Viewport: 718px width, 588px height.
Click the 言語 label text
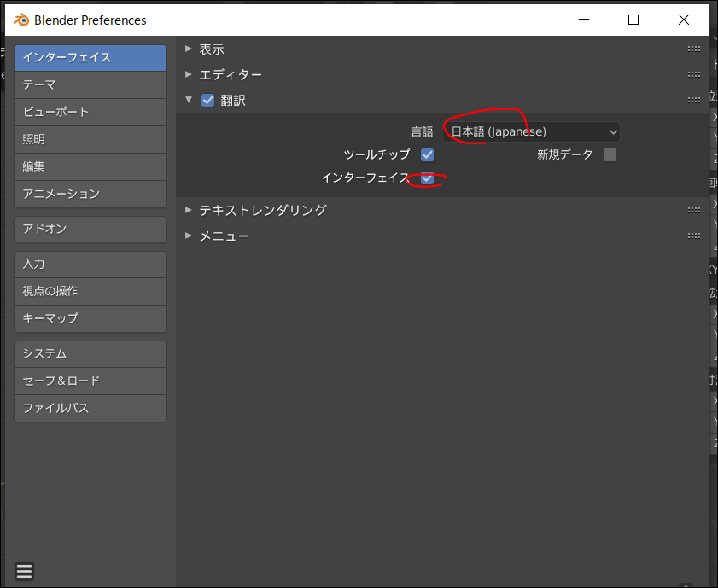tap(422, 131)
